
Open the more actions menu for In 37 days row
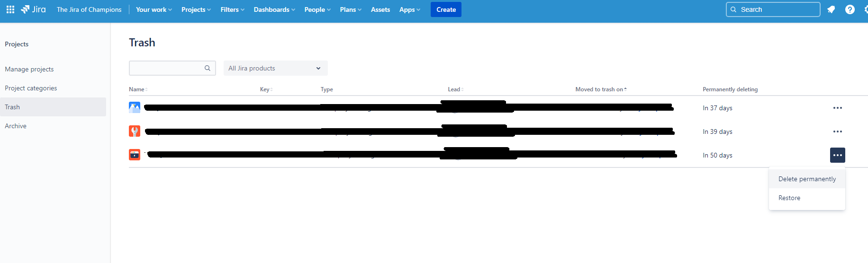pyautogui.click(x=838, y=108)
